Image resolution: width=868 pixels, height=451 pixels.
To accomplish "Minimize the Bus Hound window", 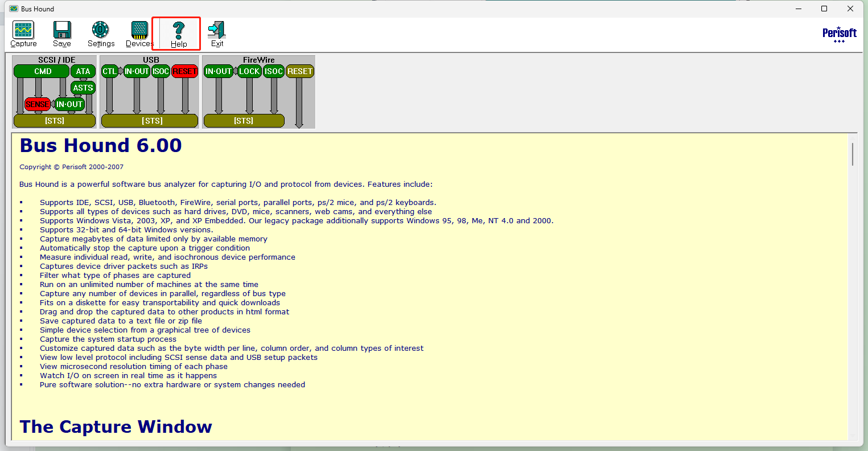I will click(x=799, y=9).
